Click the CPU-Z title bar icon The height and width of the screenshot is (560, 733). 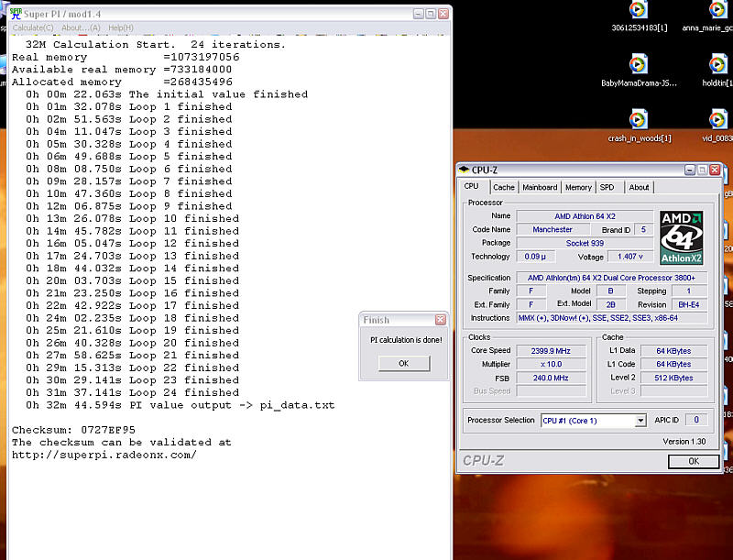point(464,170)
